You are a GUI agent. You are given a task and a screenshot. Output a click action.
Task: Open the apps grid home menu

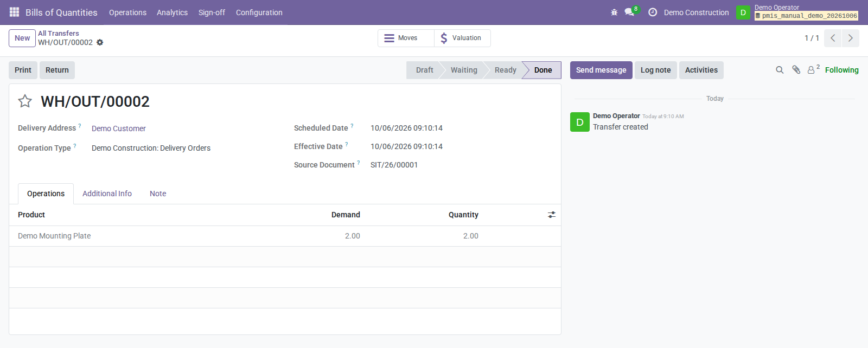[x=15, y=12]
